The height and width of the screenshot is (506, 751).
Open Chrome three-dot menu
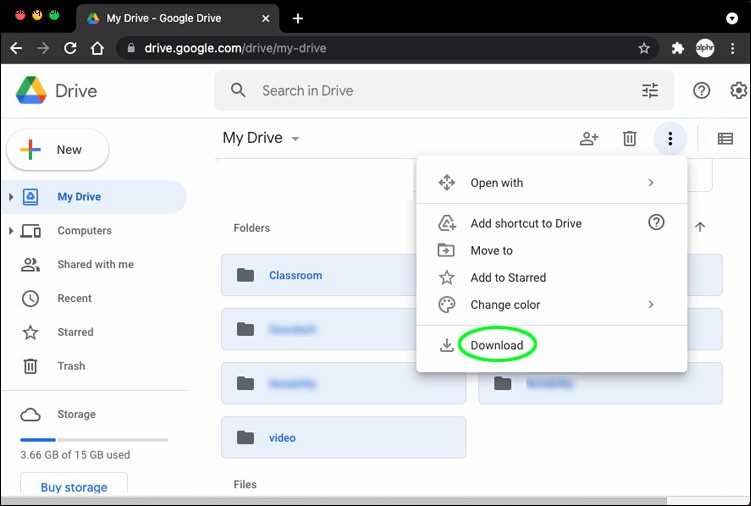pyautogui.click(x=732, y=48)
